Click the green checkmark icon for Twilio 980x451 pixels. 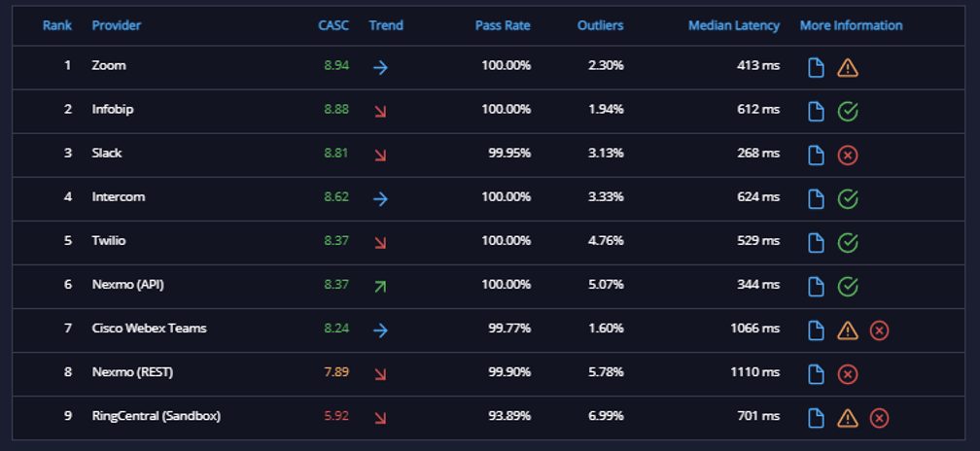point(848,242)
